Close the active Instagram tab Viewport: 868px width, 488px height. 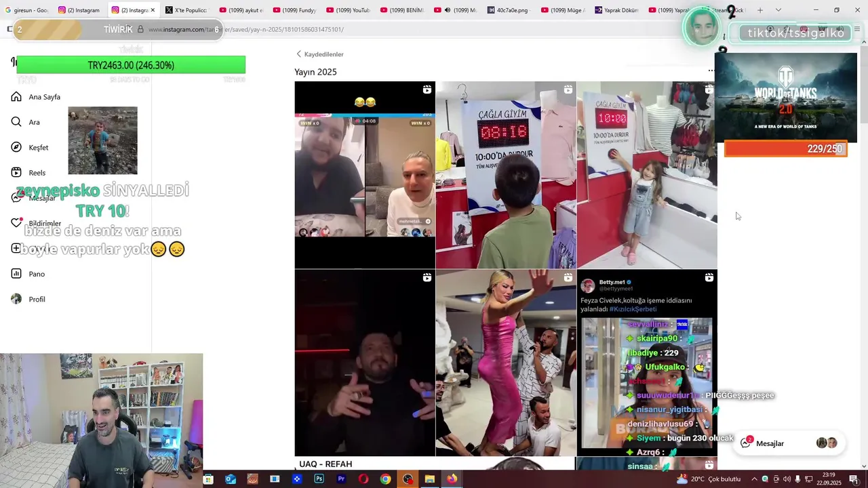tap(153, 10)
